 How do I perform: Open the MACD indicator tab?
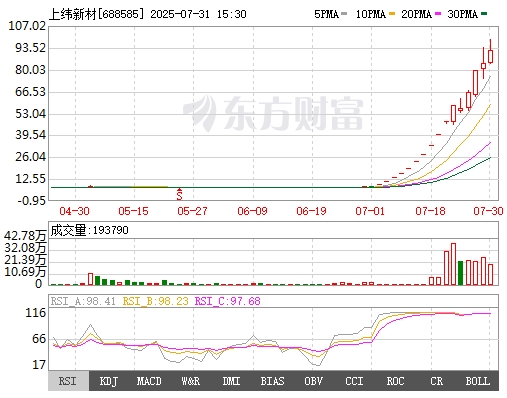[x=149, y=381]
